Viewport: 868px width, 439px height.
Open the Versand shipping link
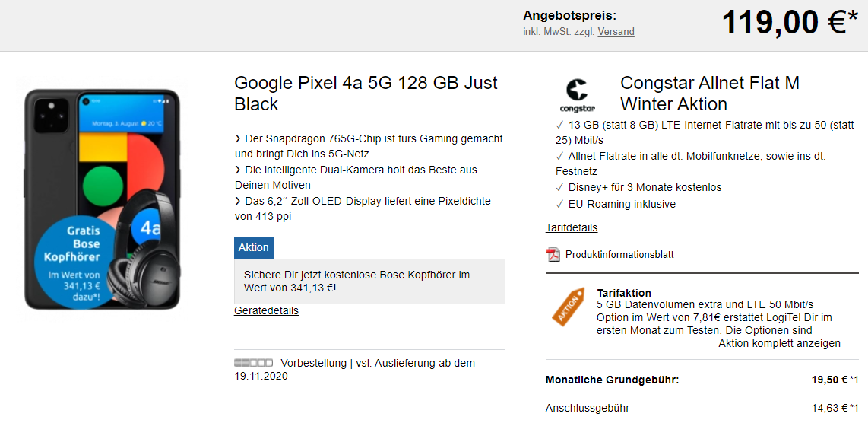(x=616, y=32)
